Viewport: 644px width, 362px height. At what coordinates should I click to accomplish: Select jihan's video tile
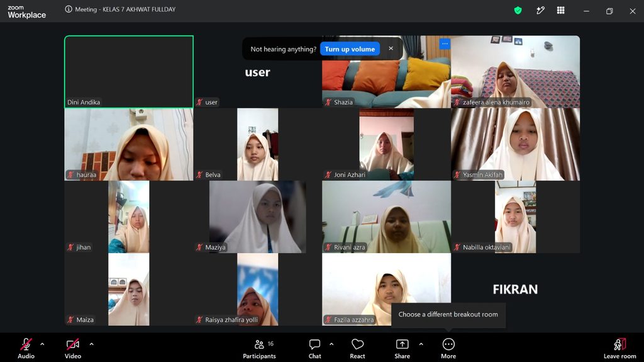click(x=128, y=217)
